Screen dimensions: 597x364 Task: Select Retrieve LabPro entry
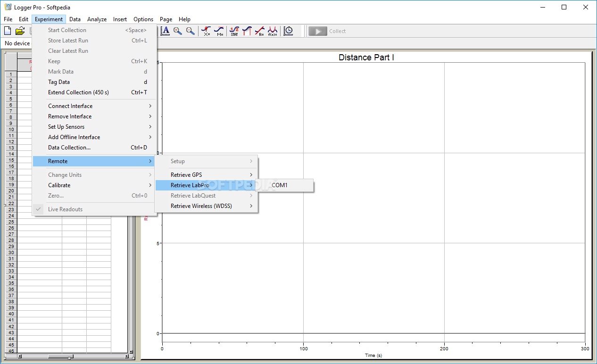(207, 185)
